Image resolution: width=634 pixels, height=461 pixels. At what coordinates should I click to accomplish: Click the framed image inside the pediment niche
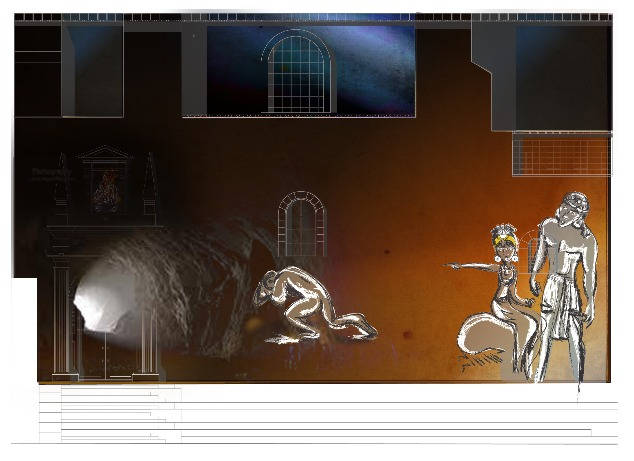click(105, 188)
